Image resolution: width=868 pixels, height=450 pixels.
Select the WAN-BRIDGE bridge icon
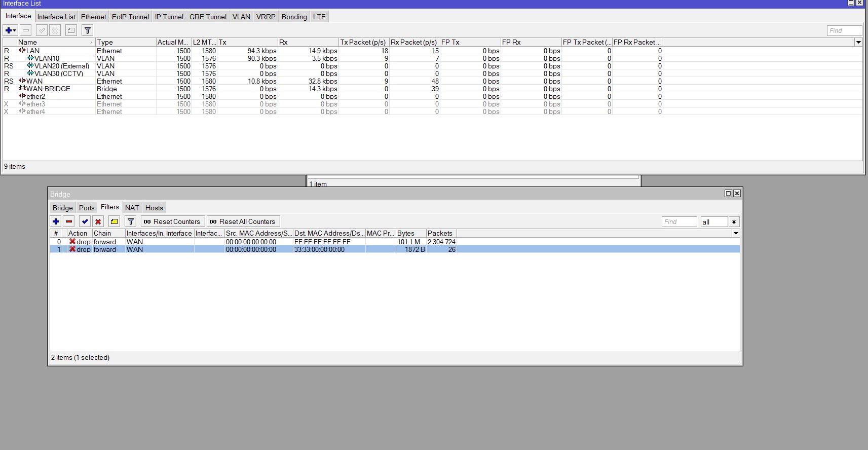[22, 89]
